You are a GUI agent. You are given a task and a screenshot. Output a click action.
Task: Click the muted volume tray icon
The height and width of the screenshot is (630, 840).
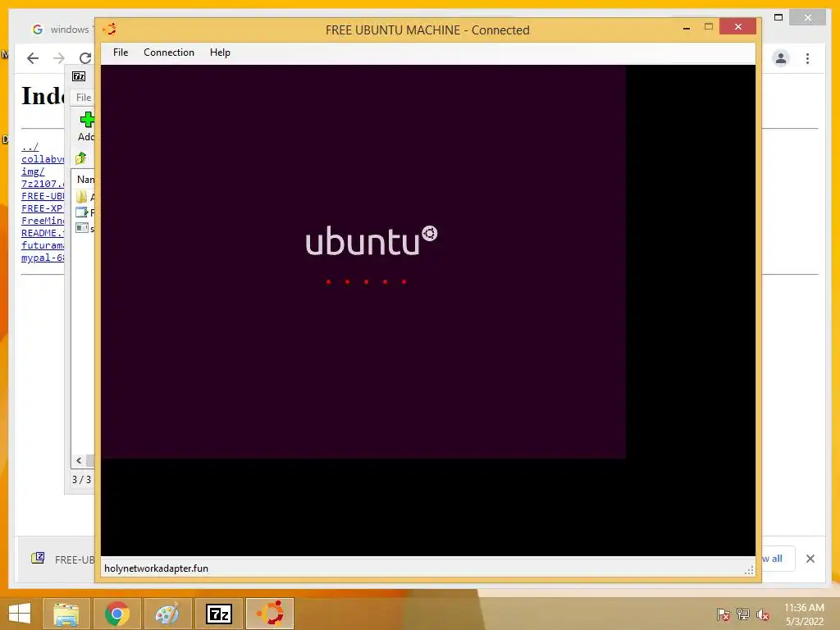762,614
